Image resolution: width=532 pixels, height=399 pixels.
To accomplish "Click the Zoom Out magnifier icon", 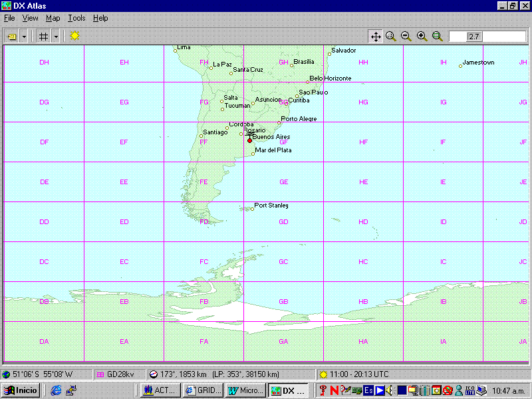I will (407, 37).
